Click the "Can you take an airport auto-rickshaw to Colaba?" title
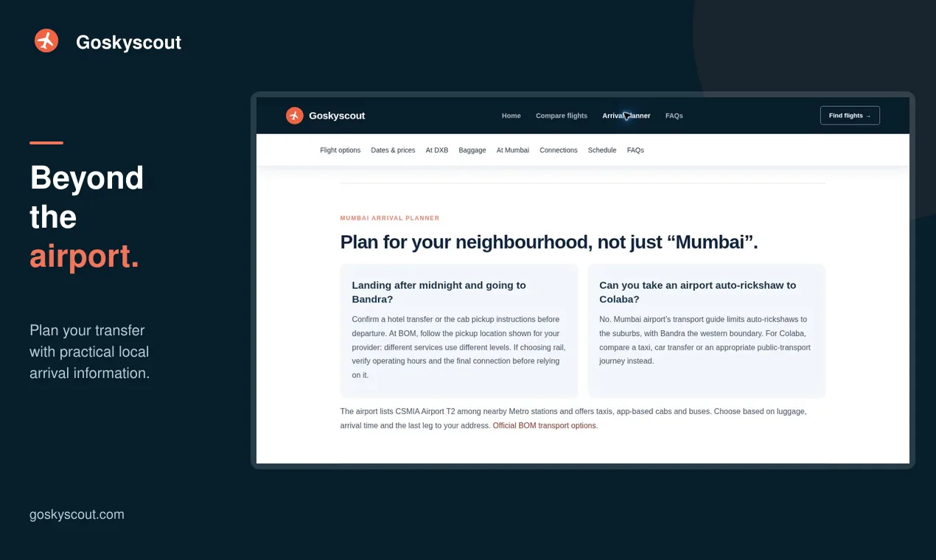 698,292
